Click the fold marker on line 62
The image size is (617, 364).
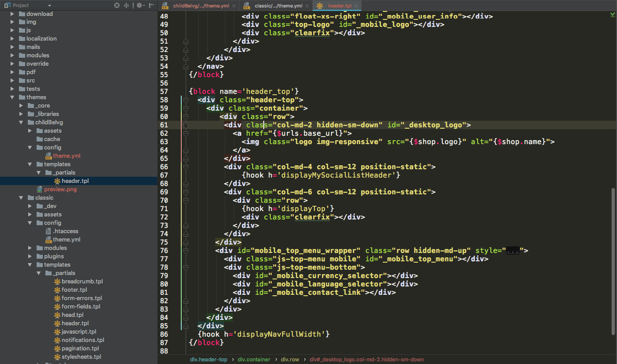point(186,134)
